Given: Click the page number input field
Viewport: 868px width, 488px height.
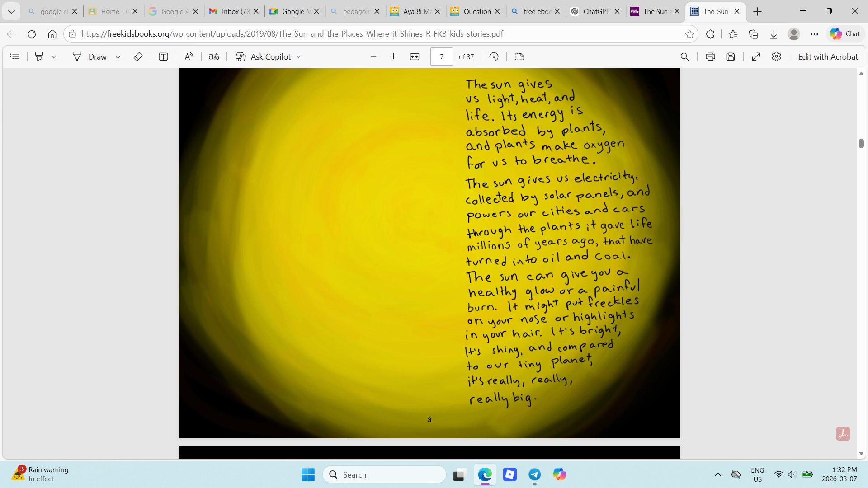Looking at the screenshot, I should pos(441,56).
